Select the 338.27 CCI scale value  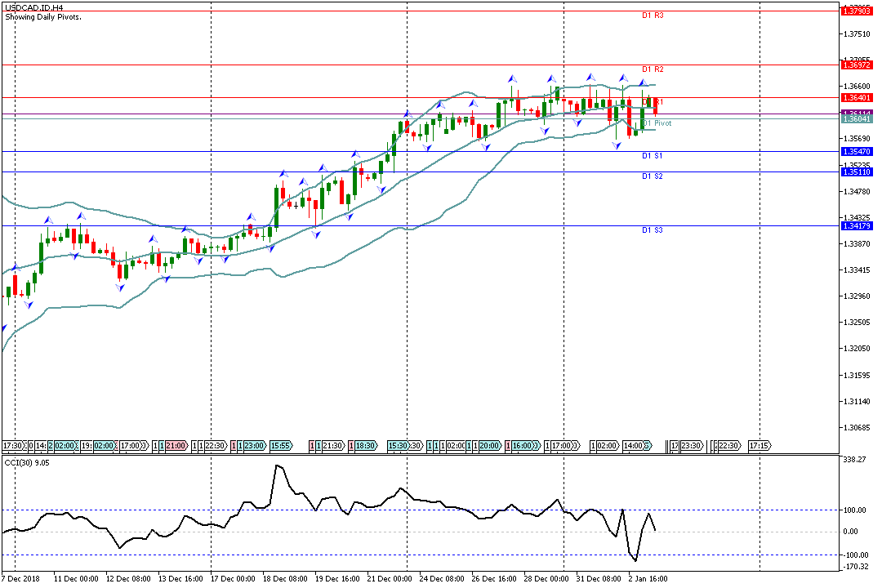[855, 460]
